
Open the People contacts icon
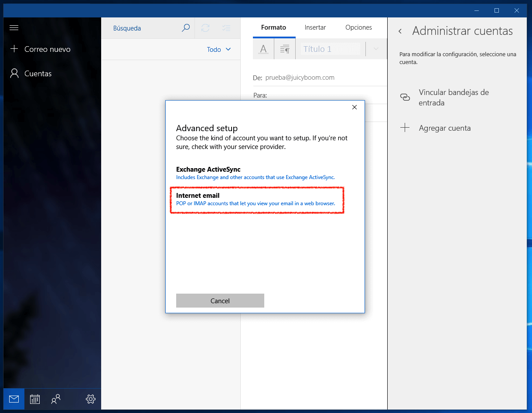56,399
